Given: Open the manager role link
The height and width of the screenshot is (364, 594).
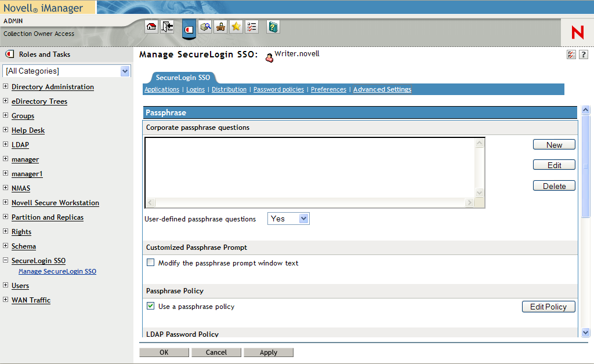Looking at the screenshot, I should (x=25, y=159).
